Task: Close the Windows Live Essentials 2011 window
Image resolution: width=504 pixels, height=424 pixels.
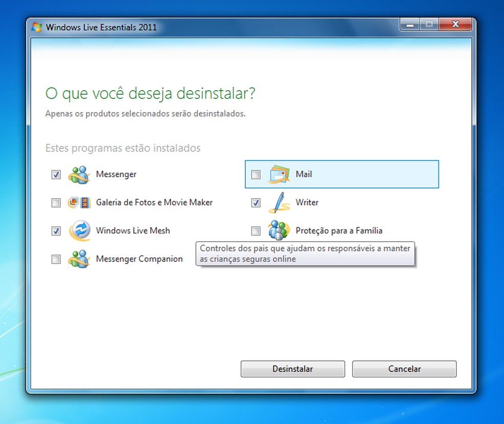Action: tap(455, 25)
